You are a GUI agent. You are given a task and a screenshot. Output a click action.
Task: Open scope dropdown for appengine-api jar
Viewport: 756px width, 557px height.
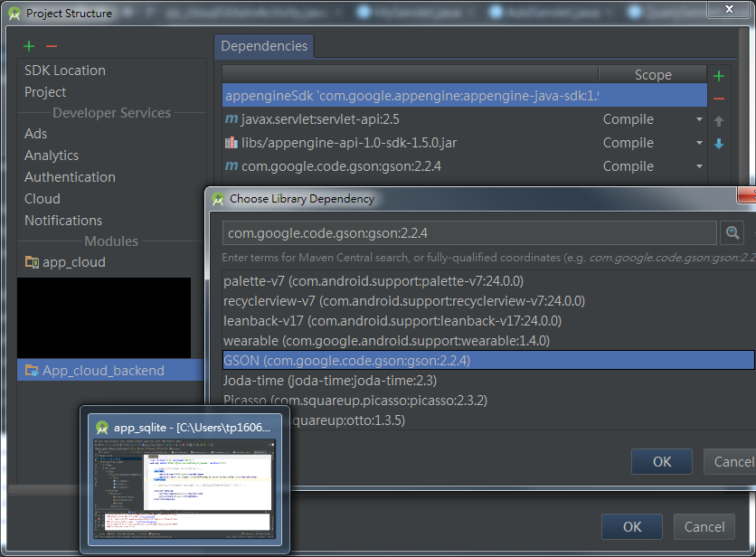699,143
